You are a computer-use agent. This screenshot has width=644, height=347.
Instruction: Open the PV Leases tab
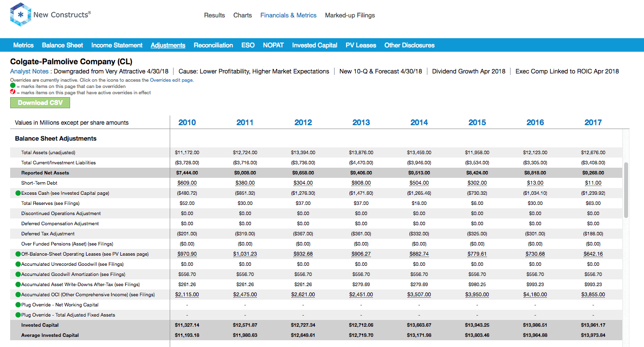(361, 45)
